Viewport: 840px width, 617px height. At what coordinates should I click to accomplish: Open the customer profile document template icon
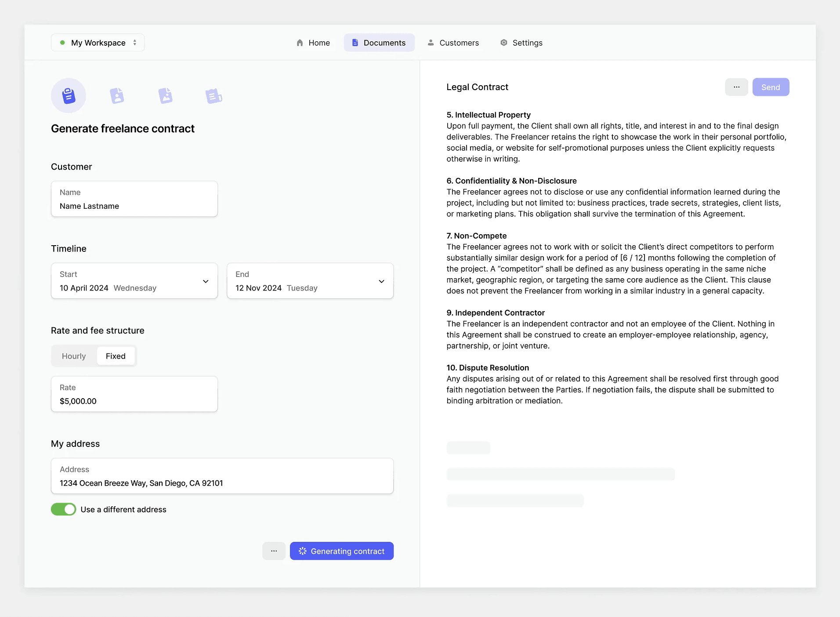116,95
